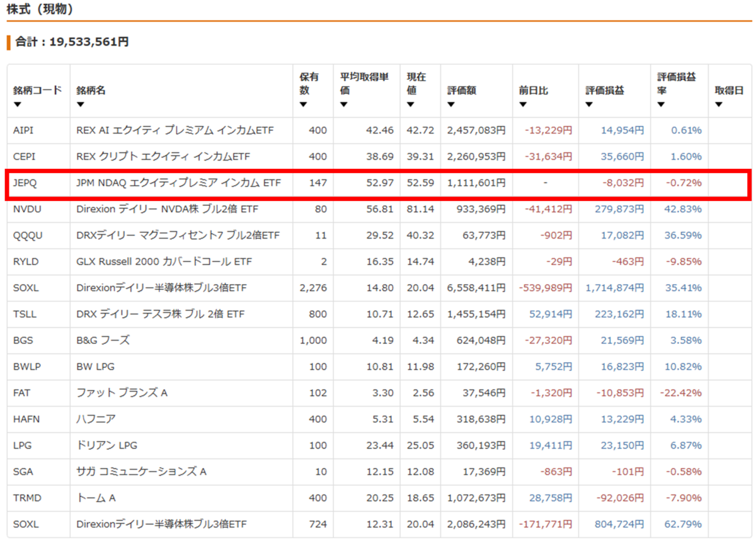Image resolution: width=756 pixels, height=541 pixels.
Task: Click name GLX Russell 2000 カバードコール ETF
Action: tap(164, 261)
